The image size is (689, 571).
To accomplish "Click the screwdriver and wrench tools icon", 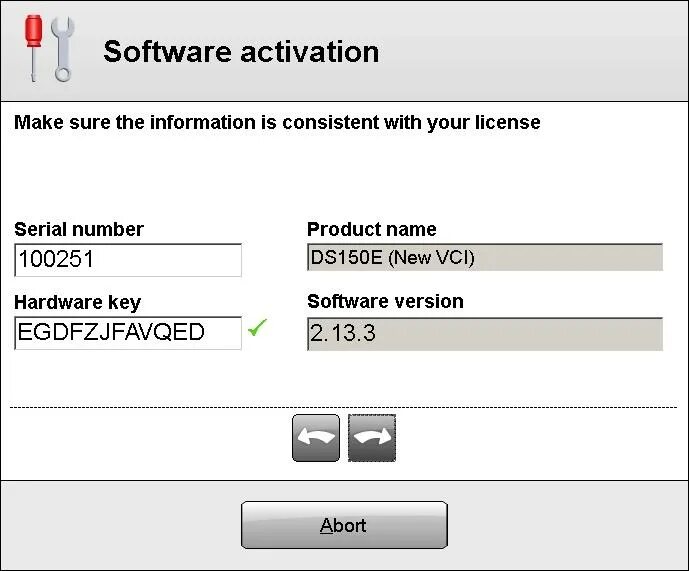I will (x=49, y=49).
